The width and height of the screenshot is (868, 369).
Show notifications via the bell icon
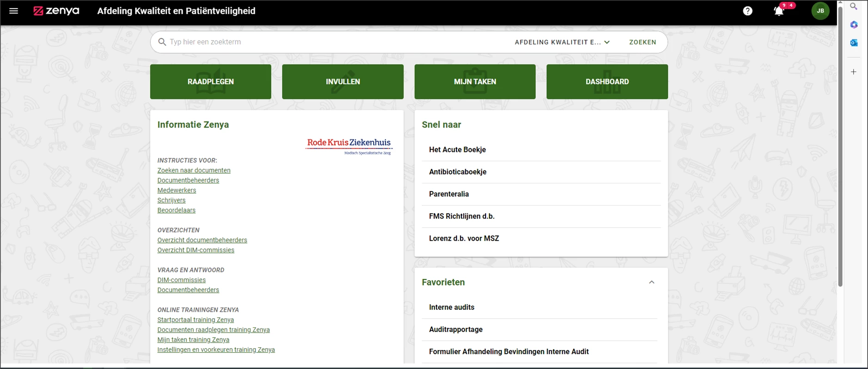click(779, 11)
